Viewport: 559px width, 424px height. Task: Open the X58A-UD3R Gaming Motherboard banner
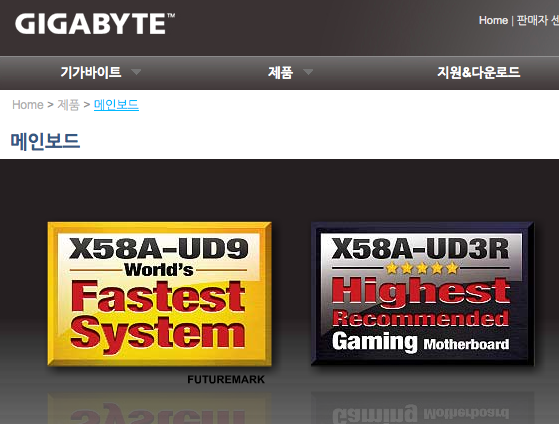[x=422, y=294]
